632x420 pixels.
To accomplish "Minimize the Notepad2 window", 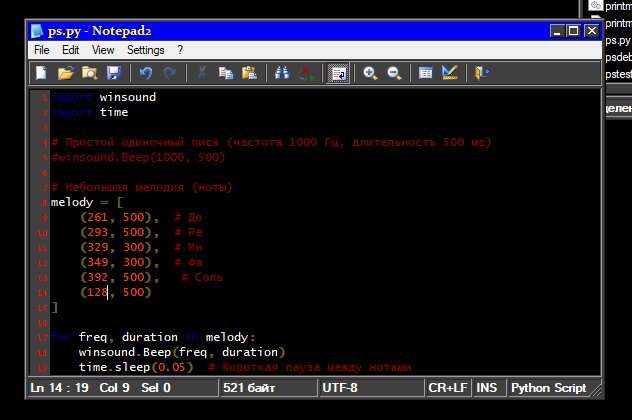I will (x=557, y=31).
